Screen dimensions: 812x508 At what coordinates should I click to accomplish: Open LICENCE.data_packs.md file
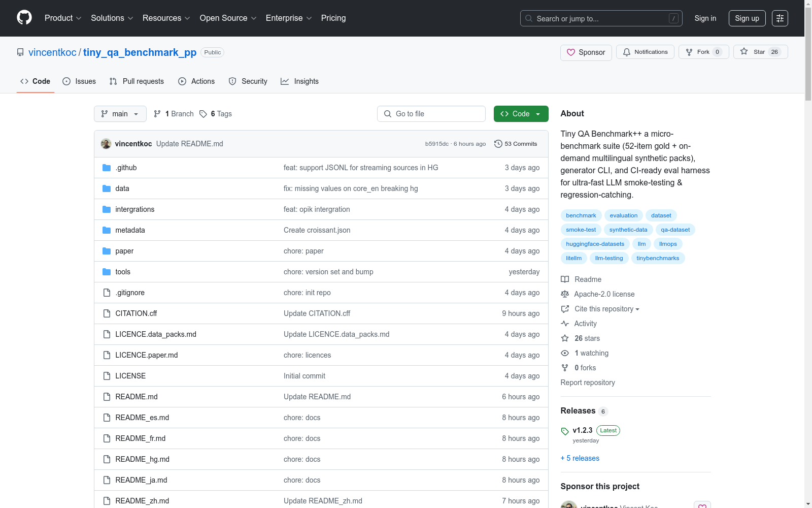[x=156, y=334]
